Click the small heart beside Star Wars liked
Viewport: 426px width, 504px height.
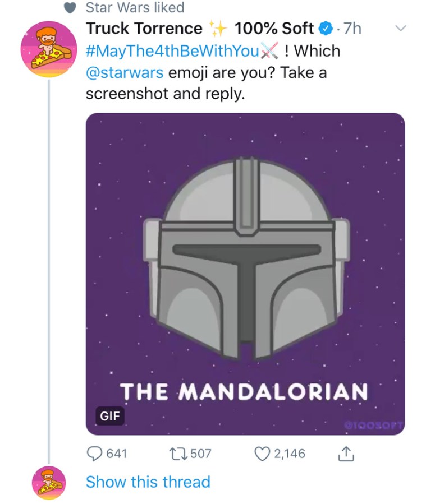pyautogui.click(x=70, y=8)
